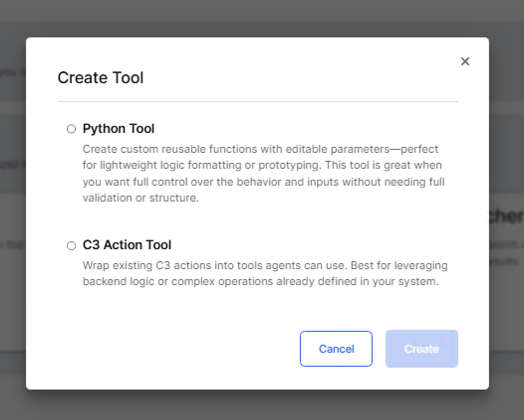Click the divider line below Create Tool heading
The width and height of the screenshot is (524, 420).
click(258, 102)
